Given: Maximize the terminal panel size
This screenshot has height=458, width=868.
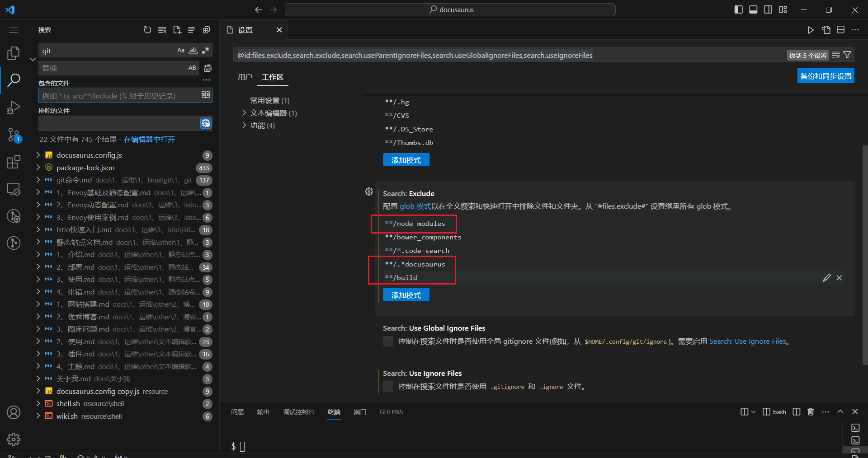Looking at the screenshot, I should [840, 411].
